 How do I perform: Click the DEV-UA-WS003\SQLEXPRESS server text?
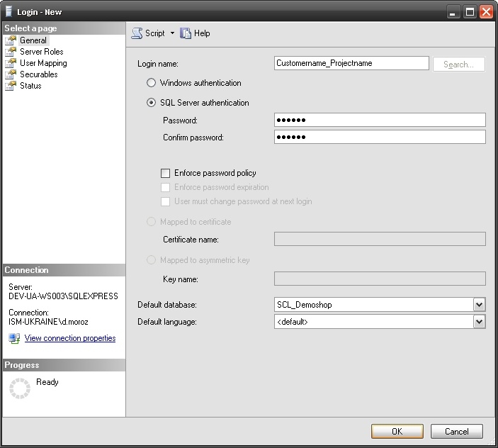63,296
